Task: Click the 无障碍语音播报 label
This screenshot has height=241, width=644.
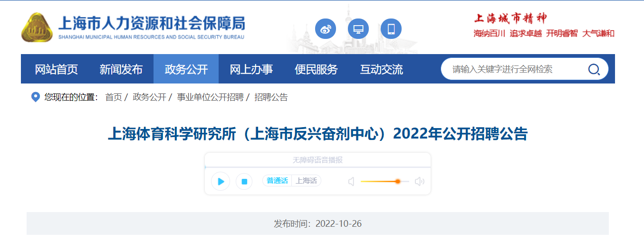Action: (317, 160)
